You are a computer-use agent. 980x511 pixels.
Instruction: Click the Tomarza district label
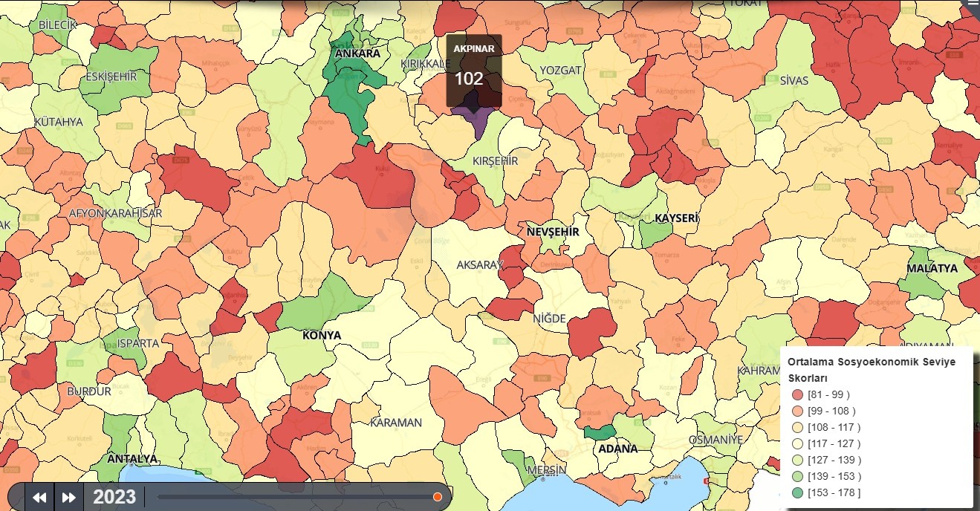668,255
